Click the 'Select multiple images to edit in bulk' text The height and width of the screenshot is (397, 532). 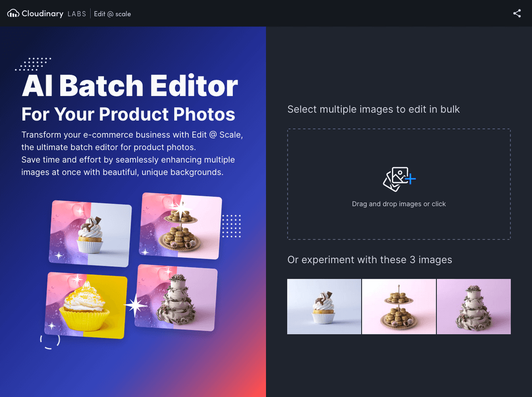tap(373, 109)
